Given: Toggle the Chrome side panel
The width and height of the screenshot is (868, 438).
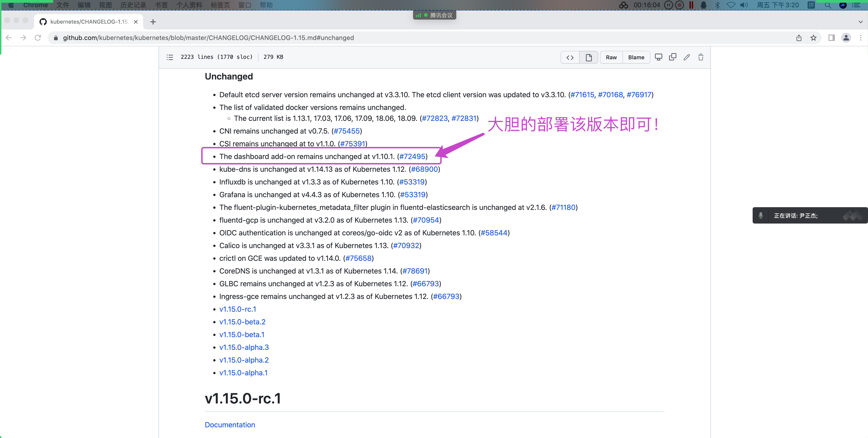Looking at the screenshot, I should 831,38.
